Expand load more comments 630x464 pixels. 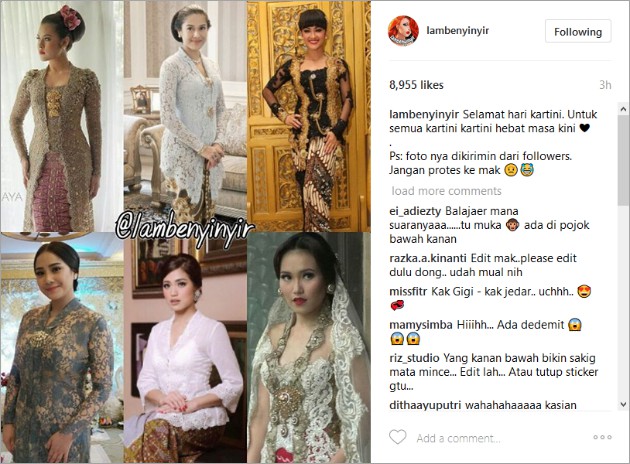click(447, 191)
